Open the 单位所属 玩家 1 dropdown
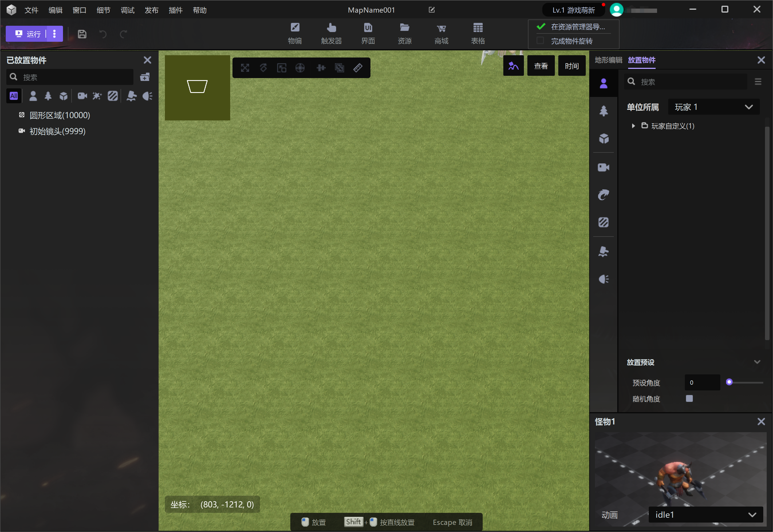 tap(714, 107)
